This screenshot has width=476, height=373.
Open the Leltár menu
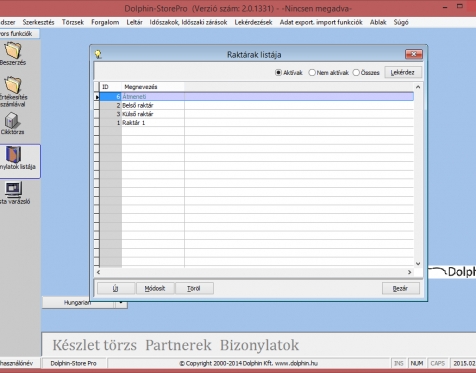pyautogui.click(x=134, y=22)
